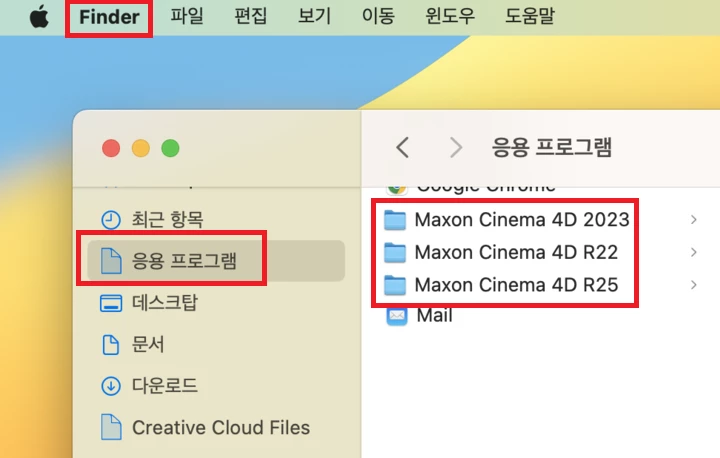Open the 보기 menu
The image size is (720, 458).
click(x=314, y=16)
